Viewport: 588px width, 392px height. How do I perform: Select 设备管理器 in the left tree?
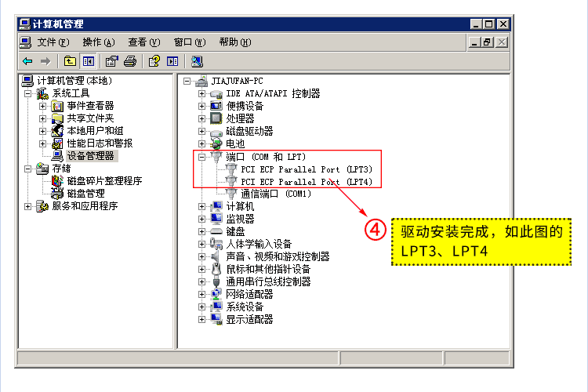pyautogui.click(x=90, y=156)
